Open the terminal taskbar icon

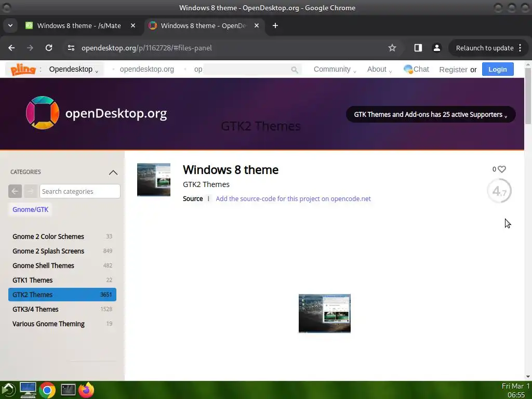(68, 390)
